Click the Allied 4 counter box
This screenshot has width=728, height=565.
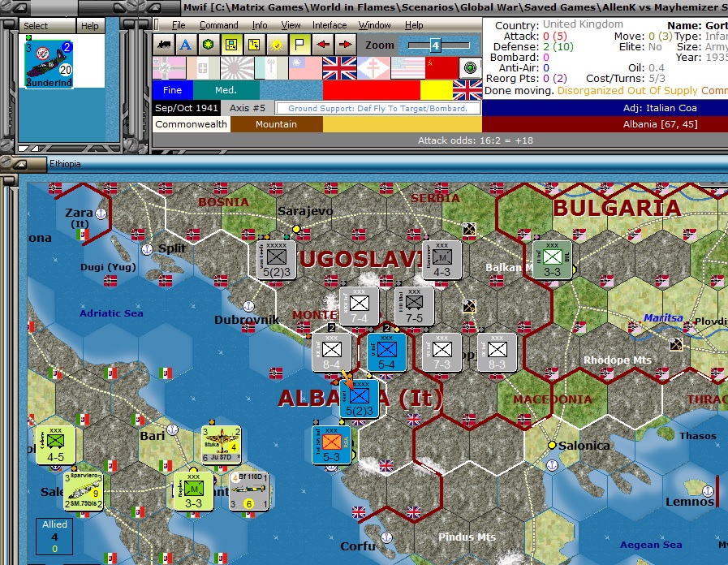click(x=54, y=537)
